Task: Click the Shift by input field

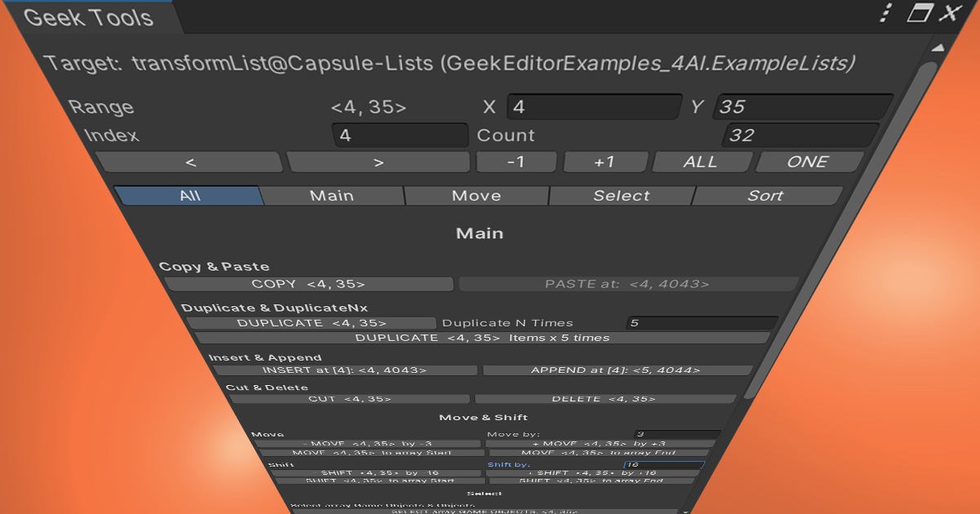Action: coord(663,464)
